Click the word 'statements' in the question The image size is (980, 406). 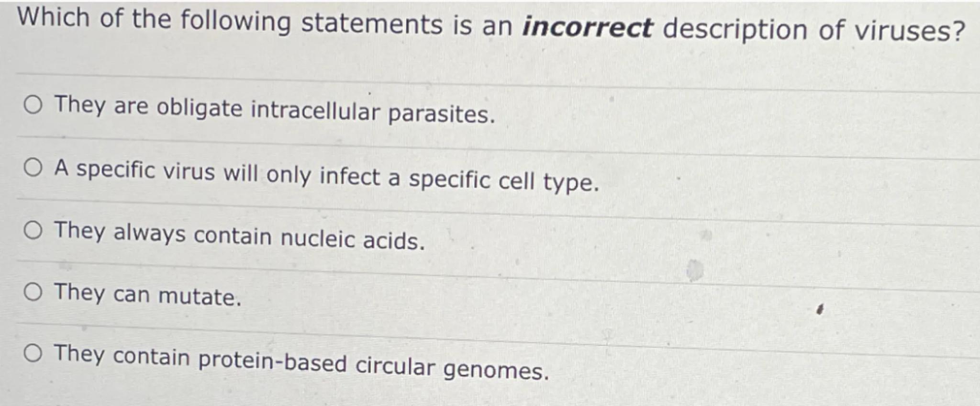coord(371,24)
